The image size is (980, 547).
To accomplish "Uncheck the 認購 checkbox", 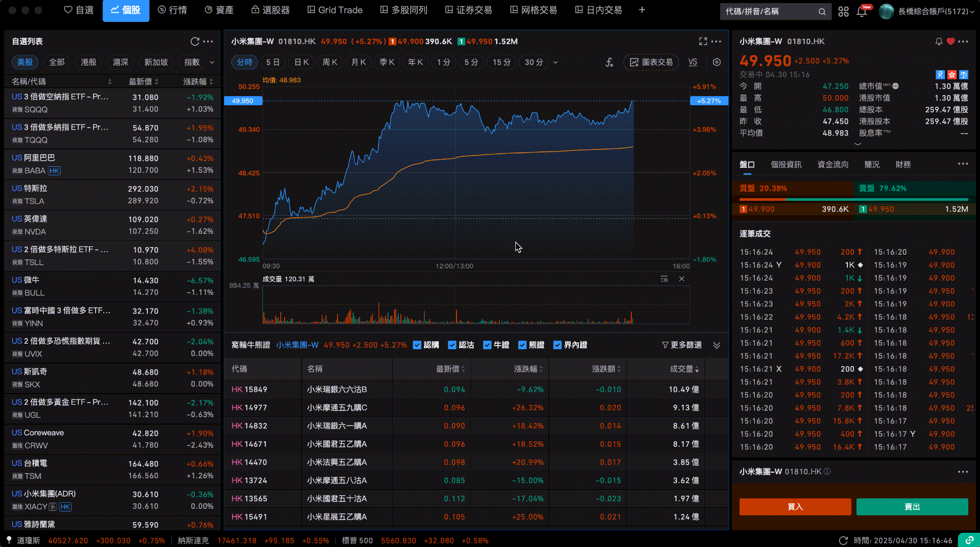I will click(417, 345).
